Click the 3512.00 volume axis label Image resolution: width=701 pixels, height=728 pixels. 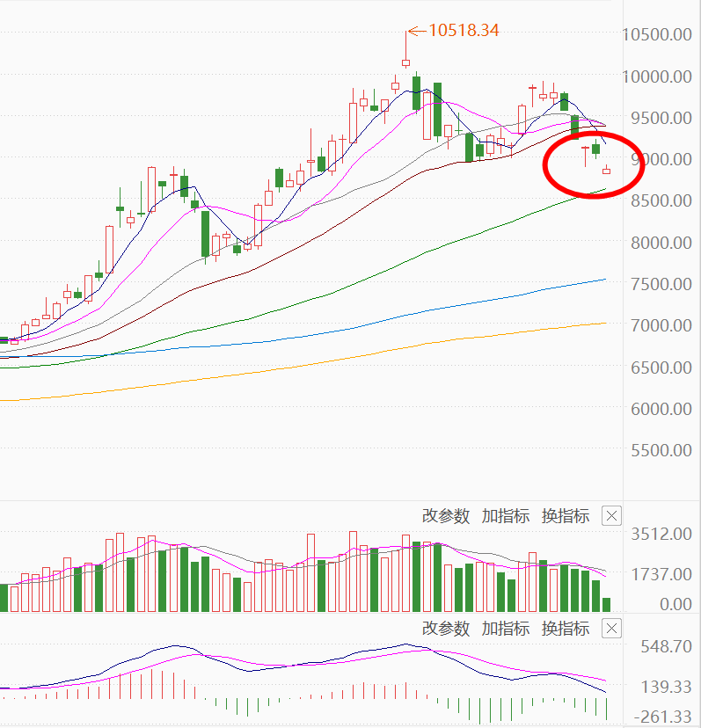click(x=661, y=534)
